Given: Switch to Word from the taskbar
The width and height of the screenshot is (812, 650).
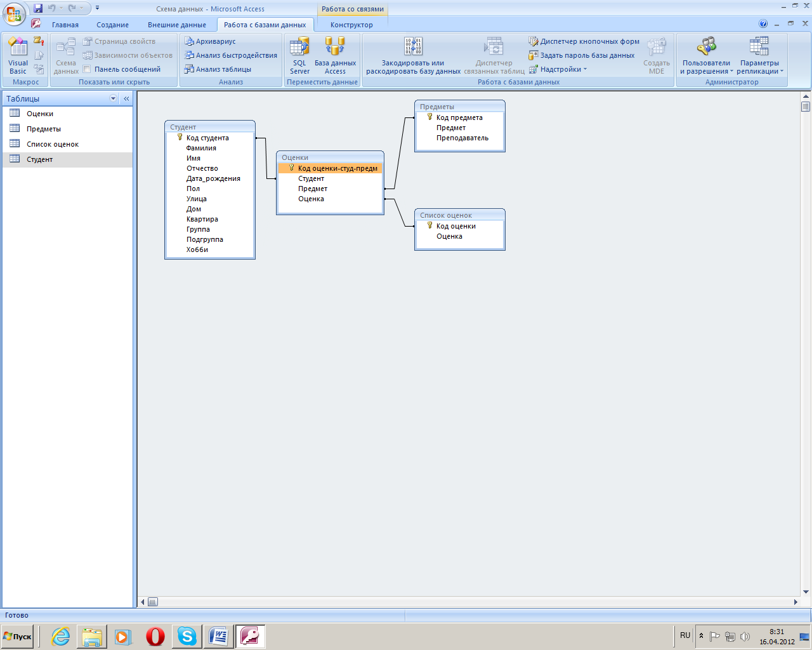Looking at the screenshot, I should [219, 636].
